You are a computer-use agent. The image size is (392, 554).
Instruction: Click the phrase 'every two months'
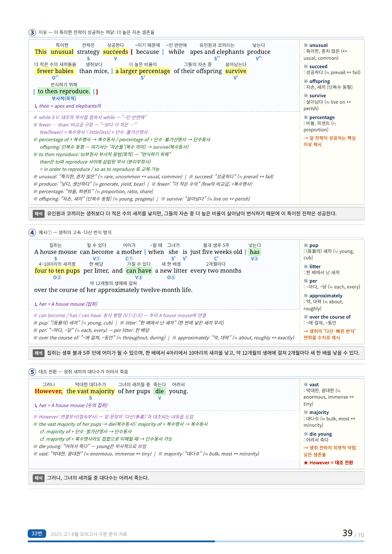click(216, 271)
